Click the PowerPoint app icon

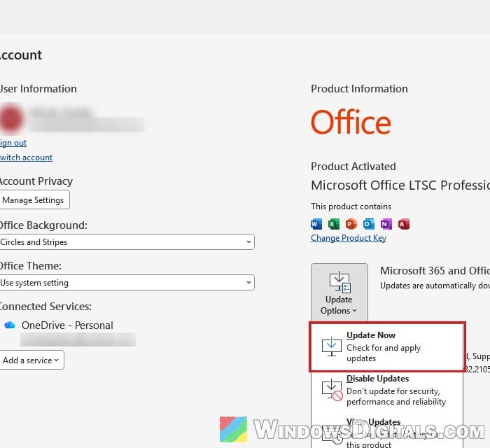click(x=351, y=224)
